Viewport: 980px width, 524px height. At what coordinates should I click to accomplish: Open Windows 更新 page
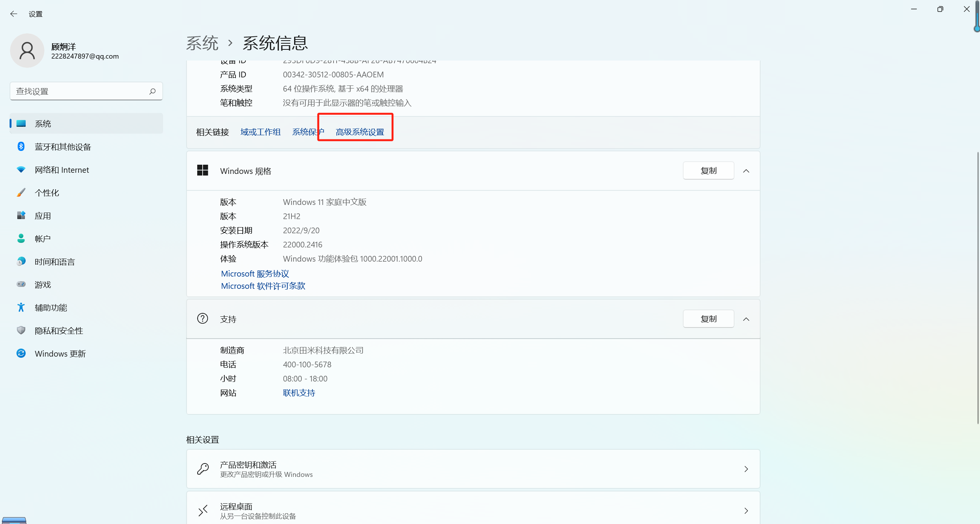point(87,354)
